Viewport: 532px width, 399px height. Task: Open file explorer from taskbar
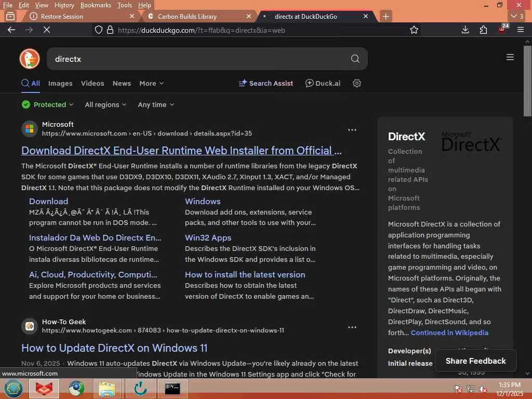(x=107, y=389)
